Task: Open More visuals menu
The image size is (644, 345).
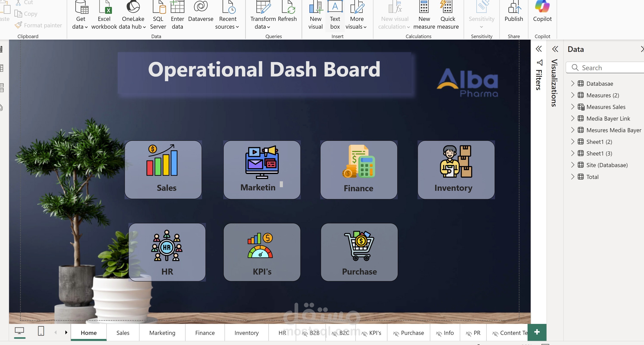Action: (356, 16)
